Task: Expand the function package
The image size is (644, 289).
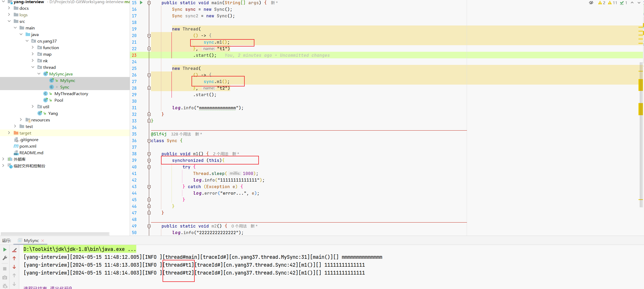Action: tap(33, 48)
